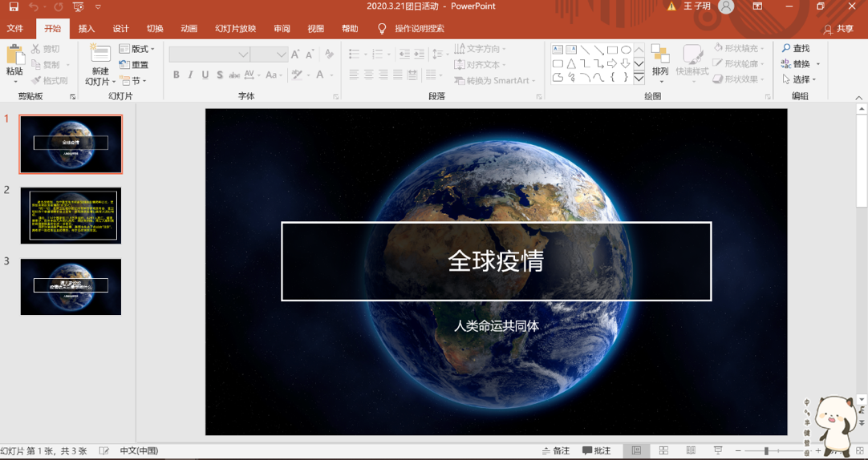The height and width of the screenshot is (460, 868).
Task: Click the Paste clipboard icon
Action: [14, 55]
